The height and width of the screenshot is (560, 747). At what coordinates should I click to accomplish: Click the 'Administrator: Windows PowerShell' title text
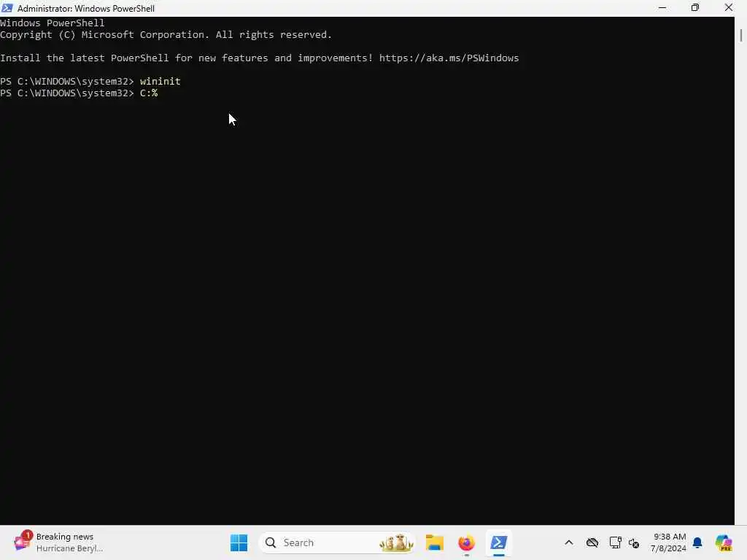(86, 9)
